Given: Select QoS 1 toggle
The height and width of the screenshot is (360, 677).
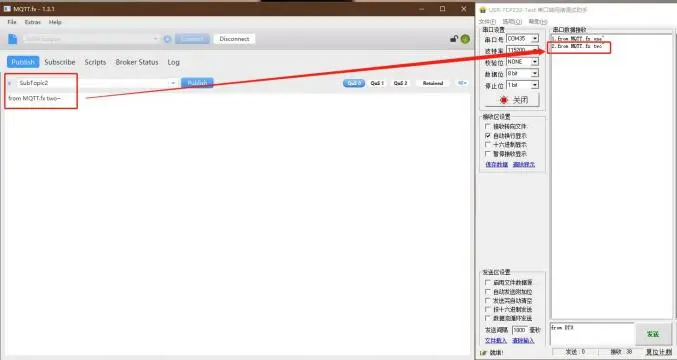Looking at the screenshot, I should point(377,83).
